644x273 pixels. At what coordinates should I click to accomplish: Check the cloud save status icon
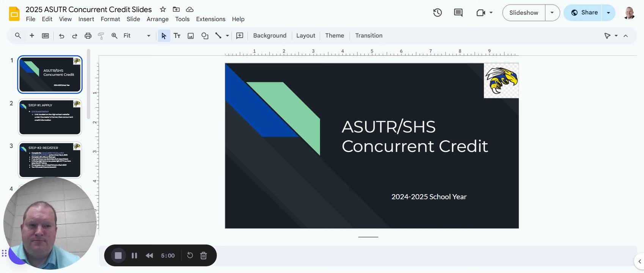click(190, 9)
